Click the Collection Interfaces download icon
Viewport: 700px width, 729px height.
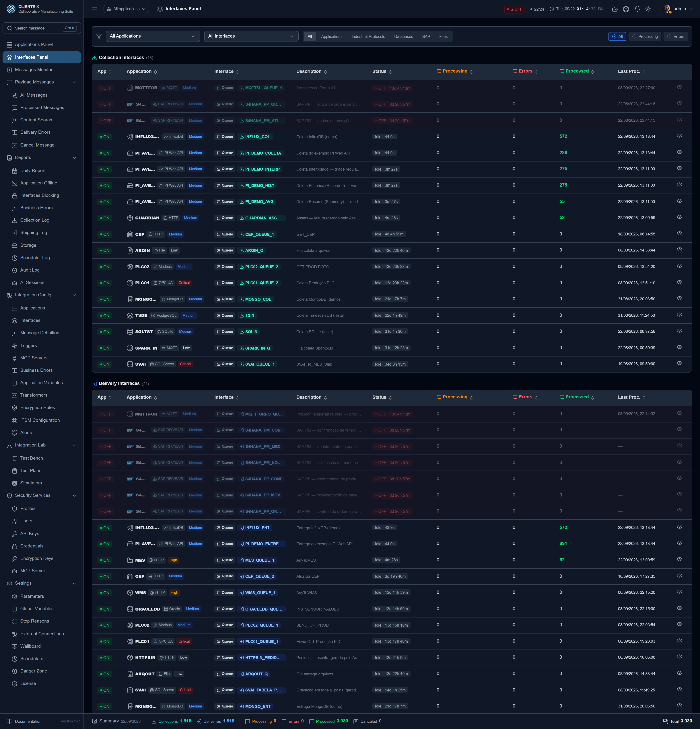tap(94, 58)
